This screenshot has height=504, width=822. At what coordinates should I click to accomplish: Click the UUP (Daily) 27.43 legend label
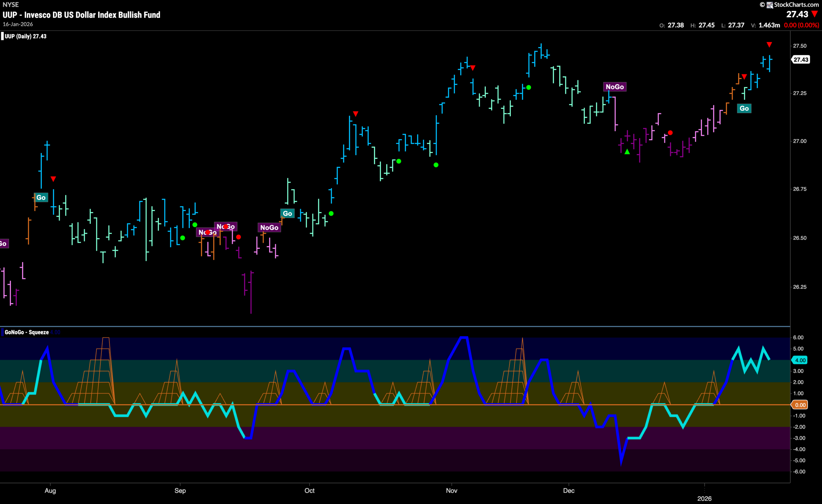coord(25,36)
